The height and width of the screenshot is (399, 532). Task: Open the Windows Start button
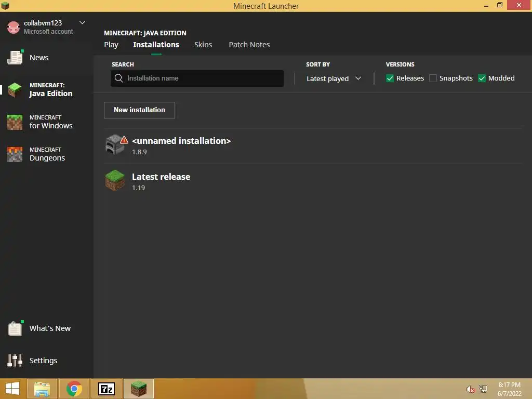[12, 389]
